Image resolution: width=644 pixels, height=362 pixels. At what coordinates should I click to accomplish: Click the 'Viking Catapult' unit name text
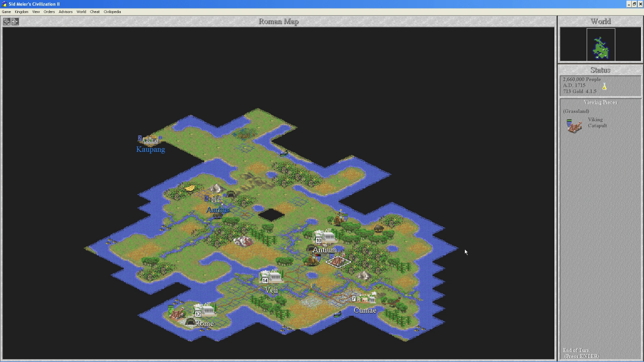pos(597,123)
